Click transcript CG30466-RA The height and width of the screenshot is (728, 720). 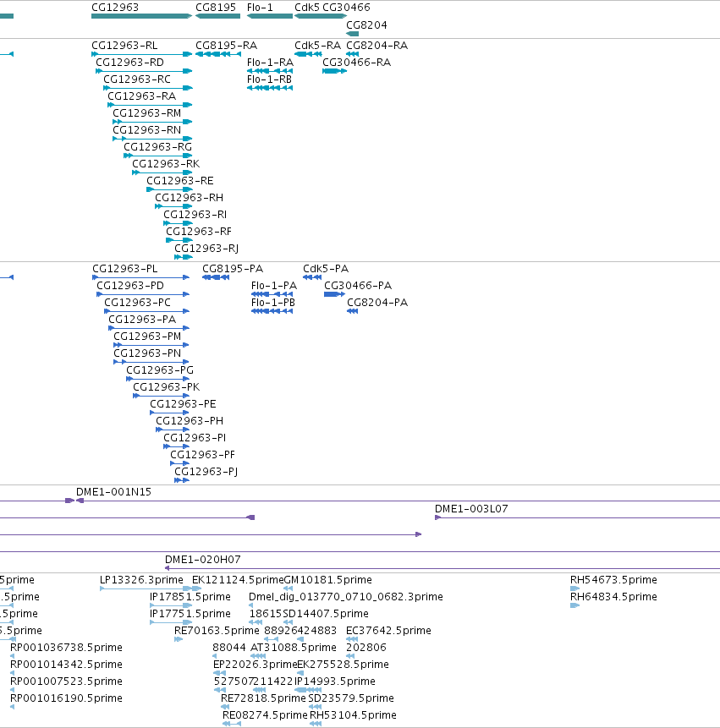[x=334, y=71]
